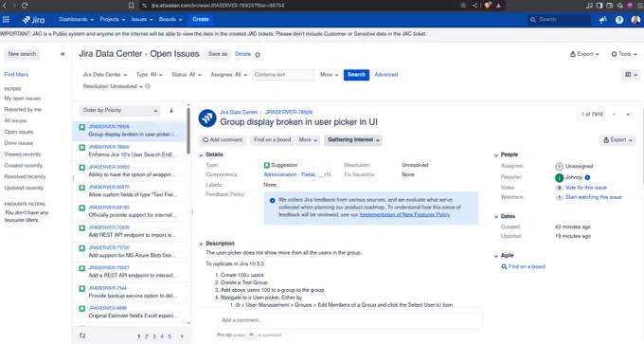
Task: Open the feedback megaphone icon
Action: (x=603, y=20)
